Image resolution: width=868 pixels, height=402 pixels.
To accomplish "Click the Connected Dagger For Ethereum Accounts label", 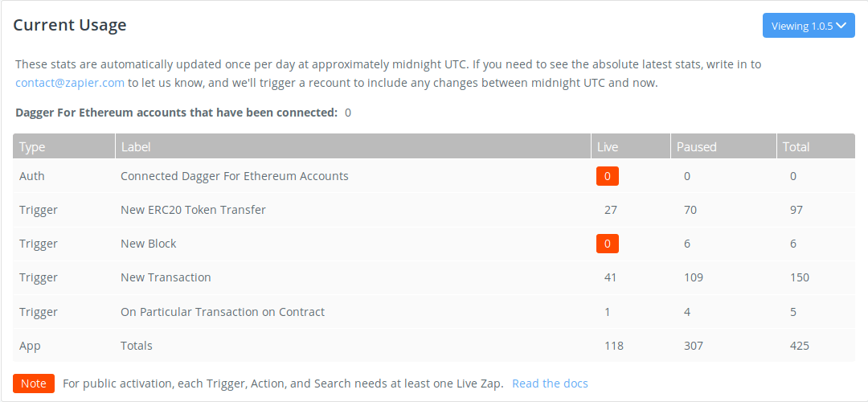I will 235,176.
